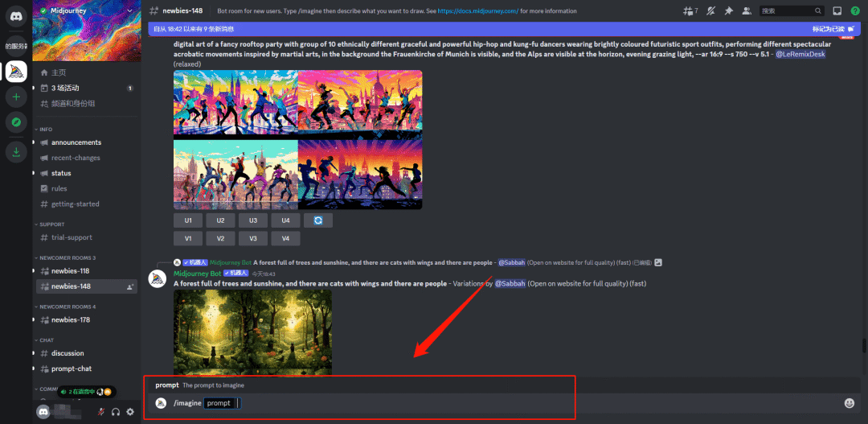868x424 pixels.
Task: Click the U2 upscale button
Action: coord(220,220)
